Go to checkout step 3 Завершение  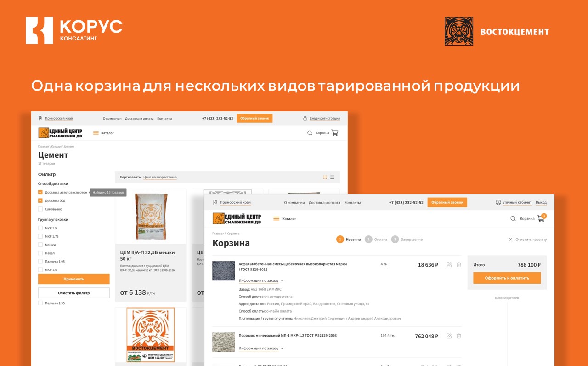click(x=407, y=240)
